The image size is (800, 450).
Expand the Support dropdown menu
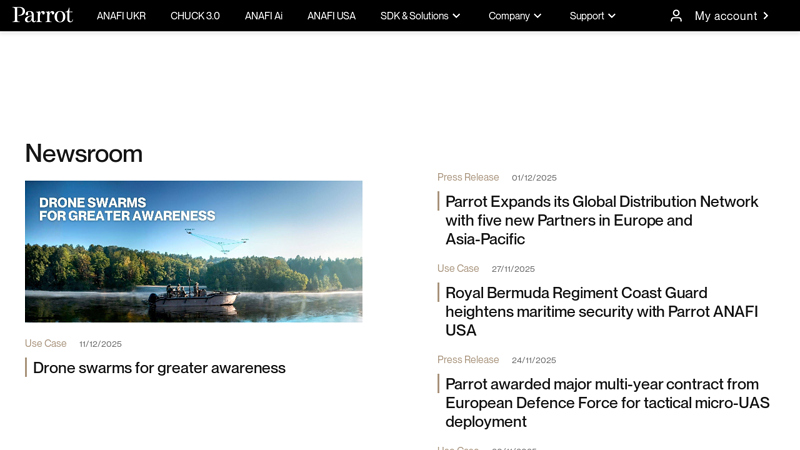(x=592, y=16)
